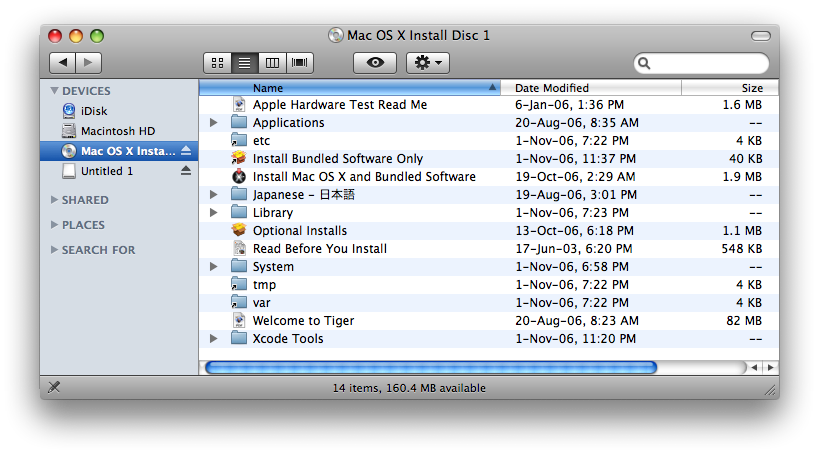Switch to Cover Flow view
Viewport: 819px width, 454px height.
coord(299,62)
